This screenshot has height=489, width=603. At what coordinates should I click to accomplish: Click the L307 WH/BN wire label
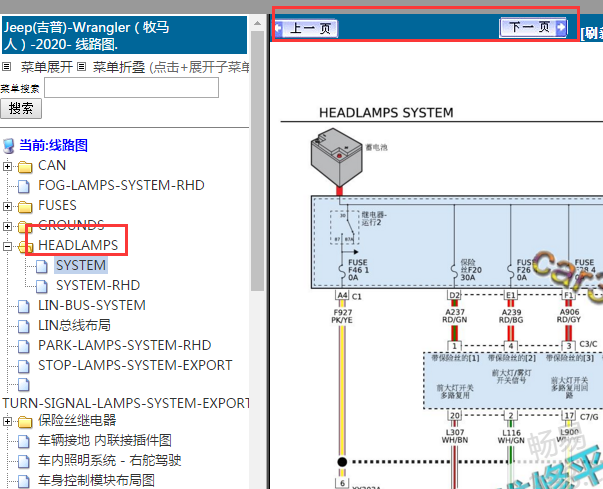coord(455,436)
